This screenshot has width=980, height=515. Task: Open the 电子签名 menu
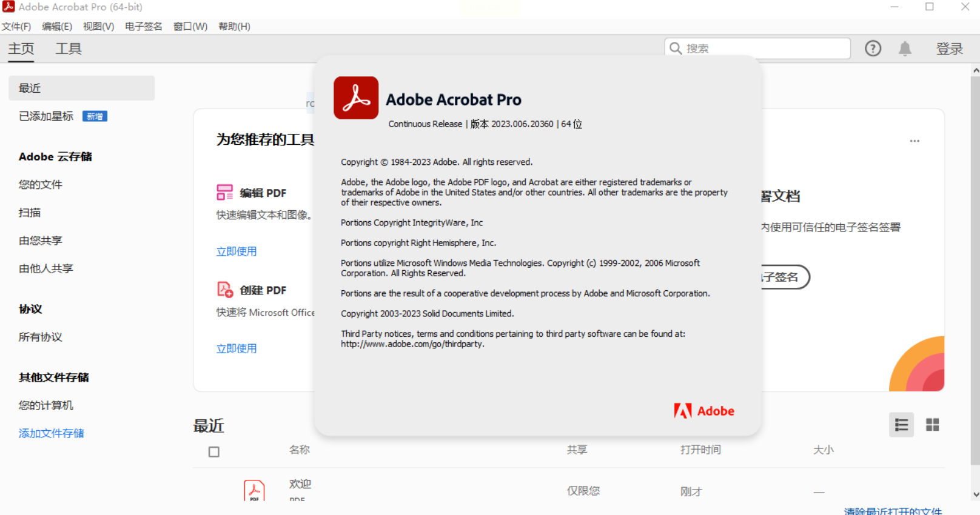pyautogui.click(x=144, y=27)
